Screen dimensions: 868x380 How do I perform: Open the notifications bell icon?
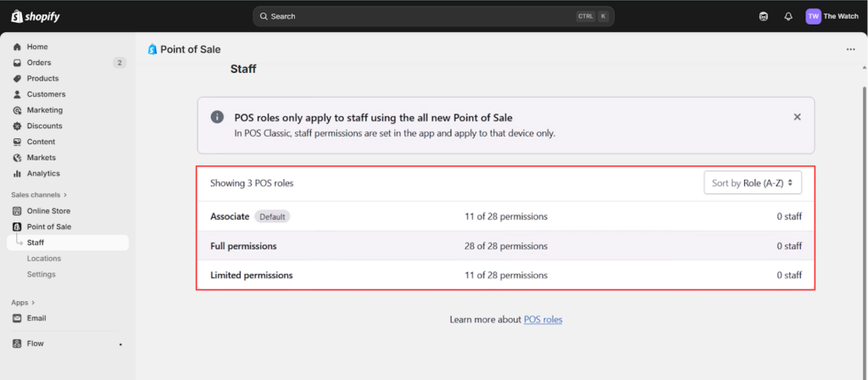pyautogui.click(x=788, y=16)
